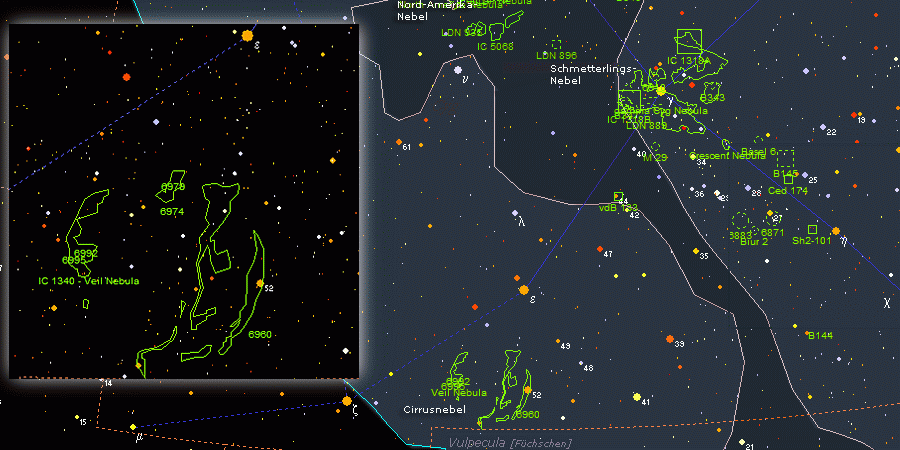Select the B145 dashed square outline

(x=785, y=158)
